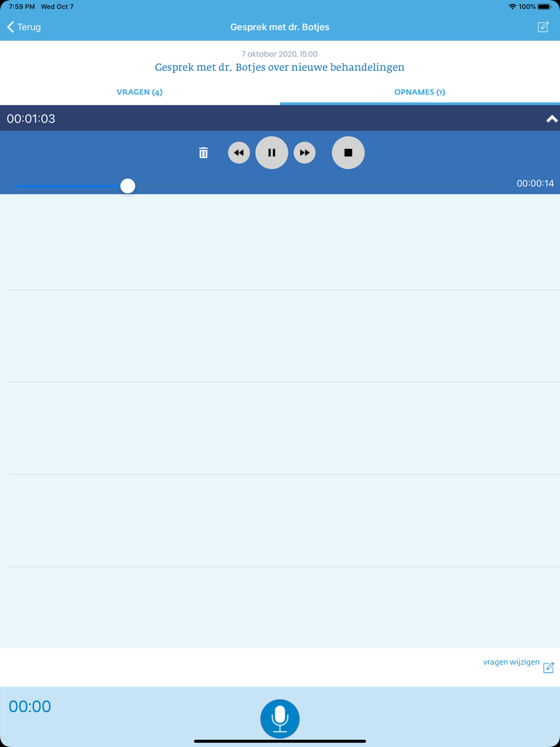Tap the header title Gesprek met dr. Botjes
This screenshot has height=747, width=560.
(x=280, y=27)
